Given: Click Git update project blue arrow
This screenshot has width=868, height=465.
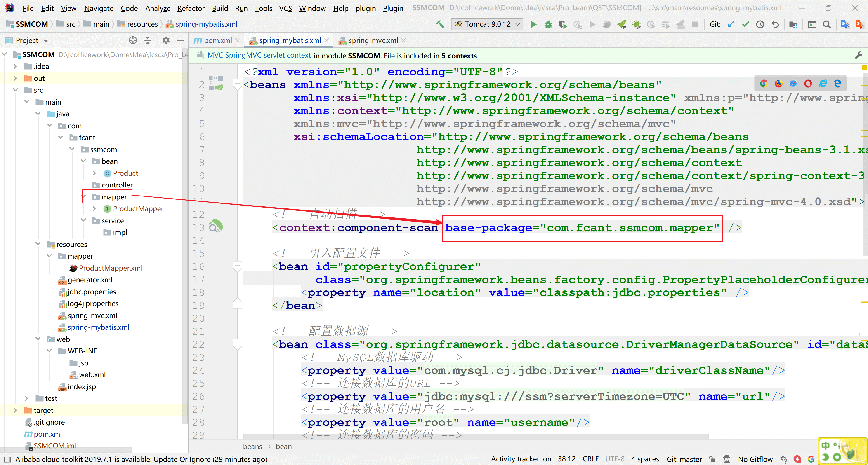Looking at the screenshot, I should [x=731, y=24].
